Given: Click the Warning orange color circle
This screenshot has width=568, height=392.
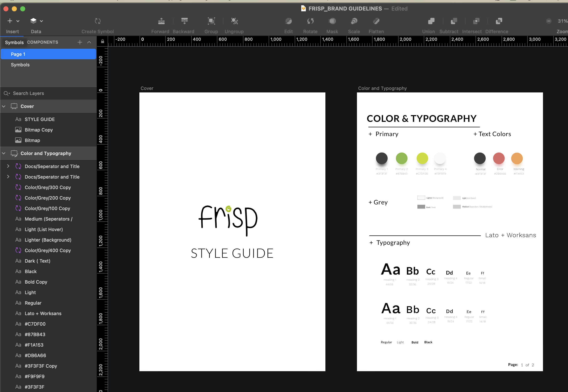Looking at the screenshot, I should pos(517,158).
